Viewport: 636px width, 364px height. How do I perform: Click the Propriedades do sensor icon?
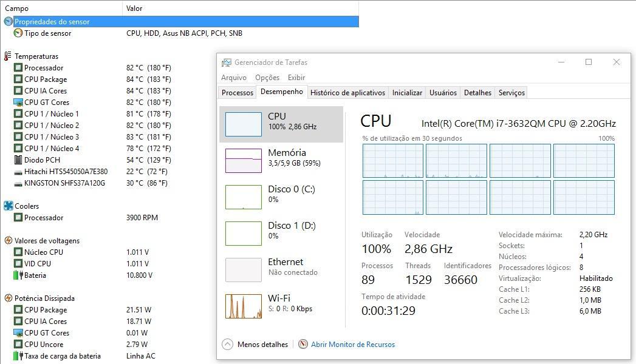tap(8, 21)
